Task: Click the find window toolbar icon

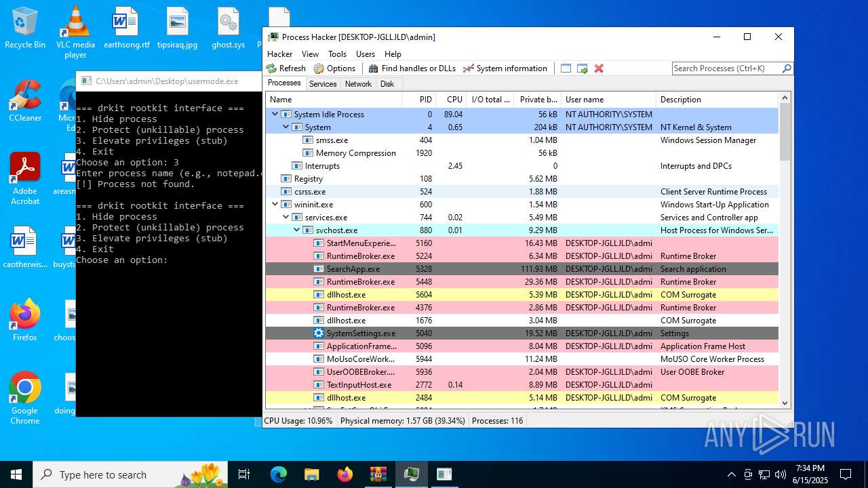Action: click(x=566, y=68)
